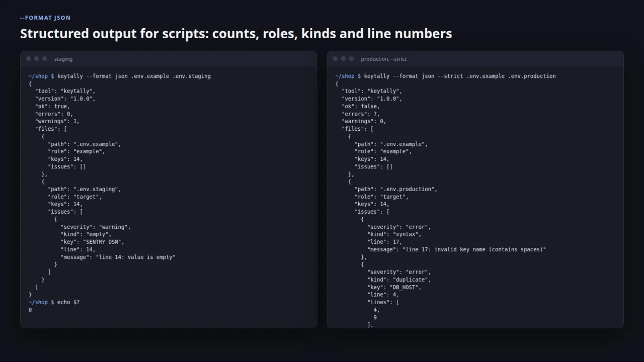Viewport: 644px width, 362px height.
Task: Click the "kind": "empty" line
Action: pos(86,234)
